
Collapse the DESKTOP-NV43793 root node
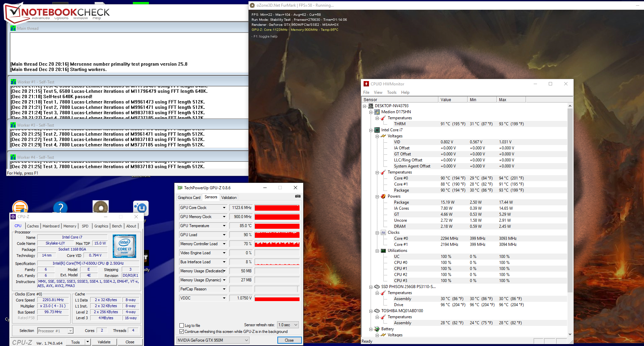[365, 106]
